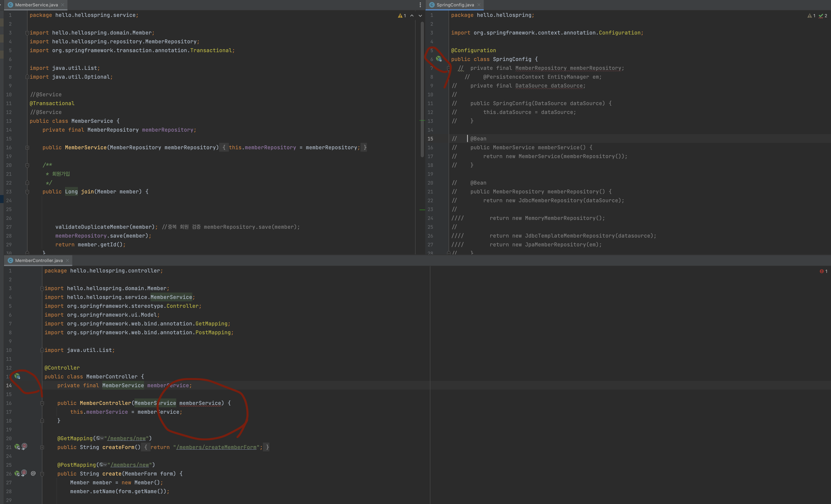This screenshot has width=831, height=504.
Task: Click the request mapping gutter icon on createForm line
Action: 24,446
